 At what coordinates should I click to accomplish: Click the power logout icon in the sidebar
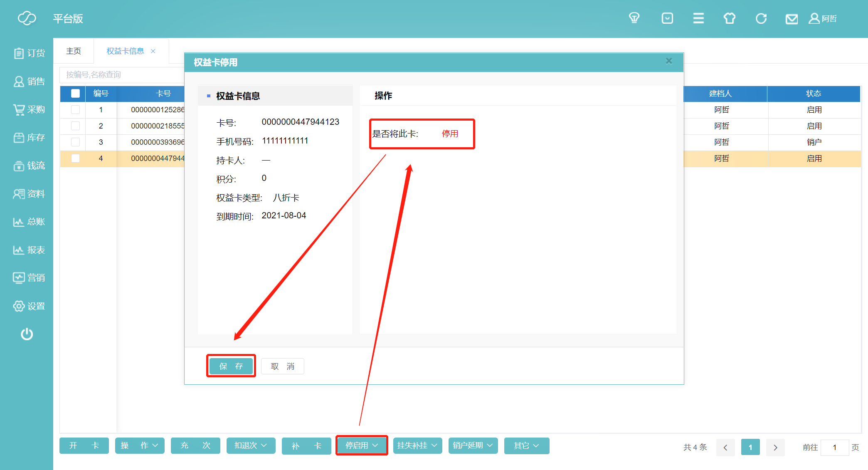(27, 334)
